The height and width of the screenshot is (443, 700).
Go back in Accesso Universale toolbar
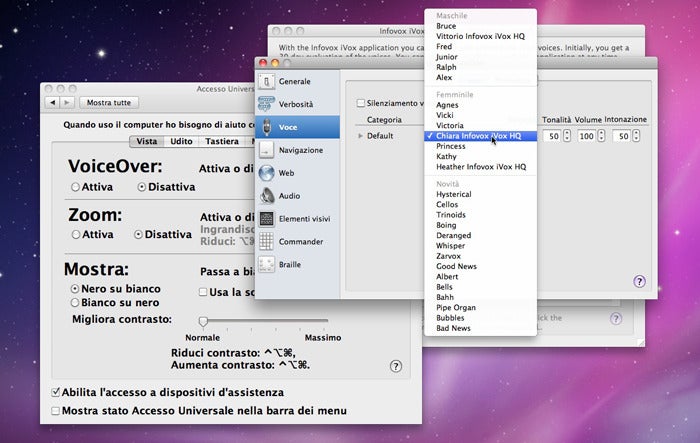click(x=53, y=103)
